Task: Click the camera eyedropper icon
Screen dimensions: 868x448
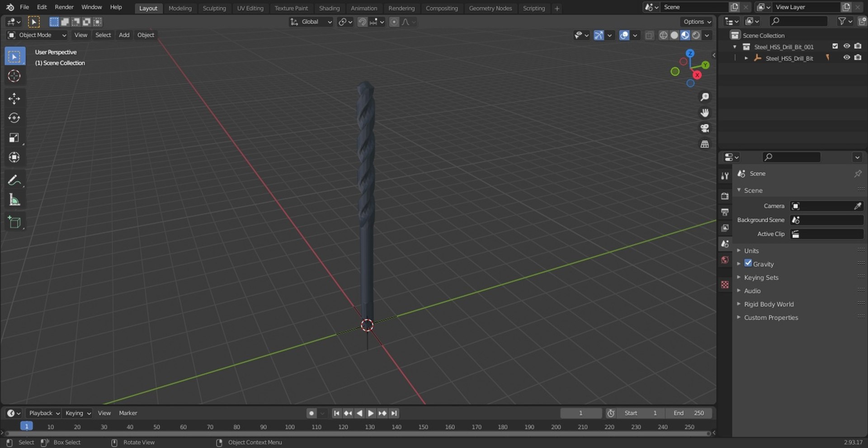Action: tap(857, 206)
